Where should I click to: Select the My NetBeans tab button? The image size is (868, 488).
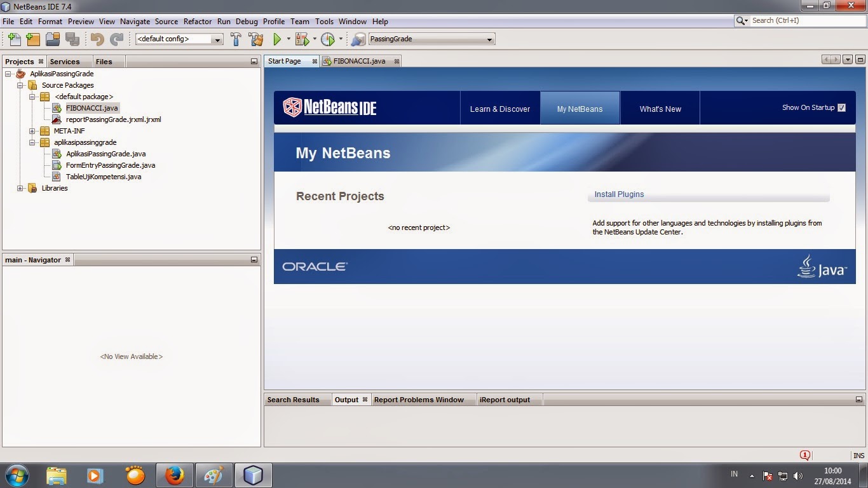[580, 109]
